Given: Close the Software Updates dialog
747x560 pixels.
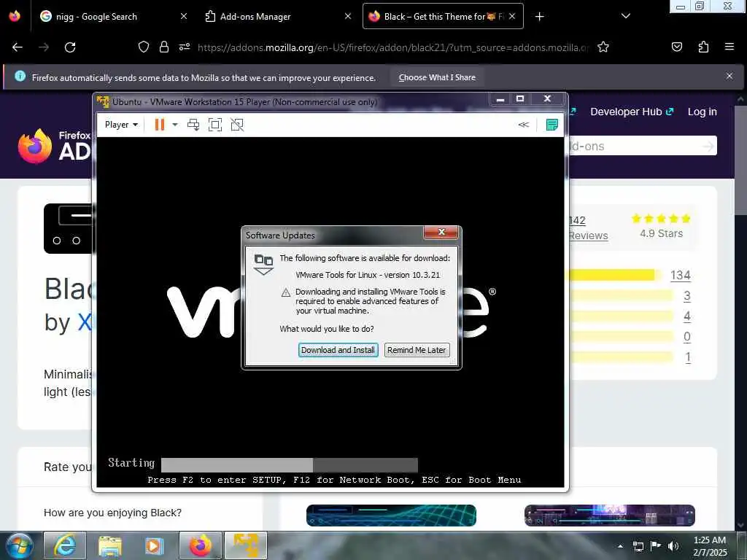Looking at the screenshot, I should 441,232.
